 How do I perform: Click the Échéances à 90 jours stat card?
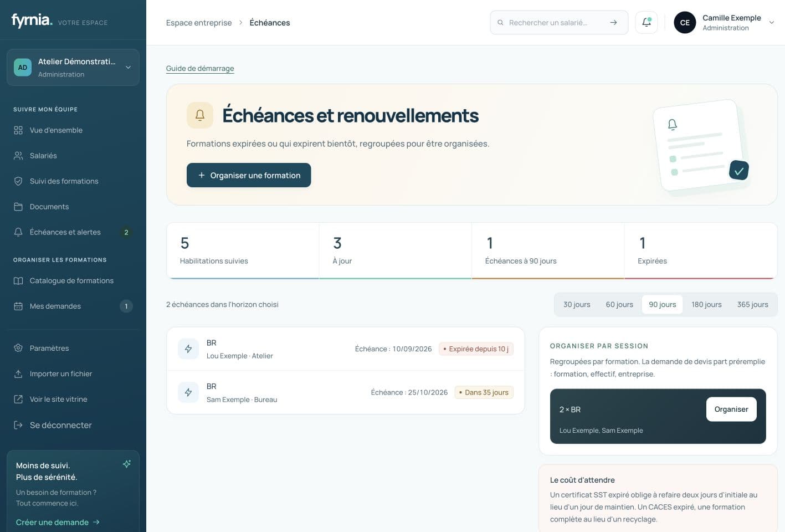coord(548,251)
